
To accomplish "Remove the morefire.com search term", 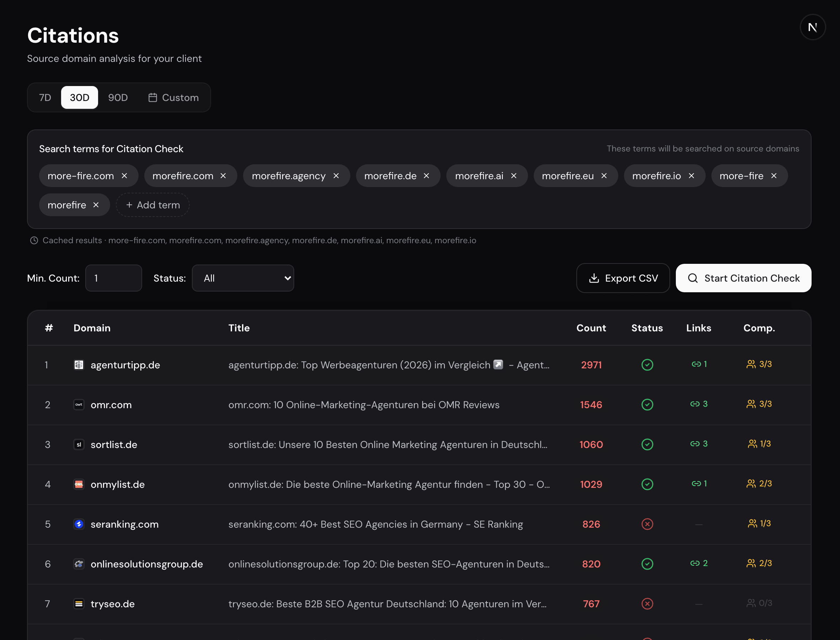I will 224,176.
